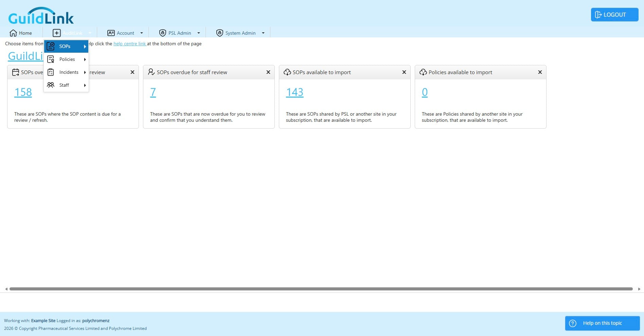
Task: Click the Staff people icon
Action: (x=51, y=85)
